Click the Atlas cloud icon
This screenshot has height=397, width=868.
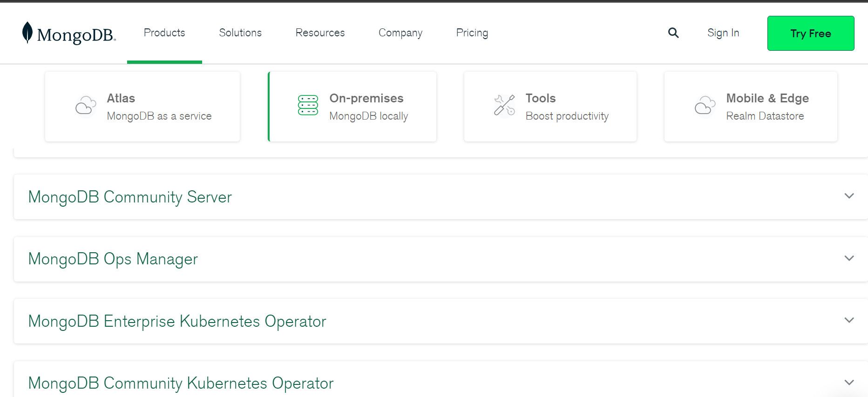tap(86, 105)
